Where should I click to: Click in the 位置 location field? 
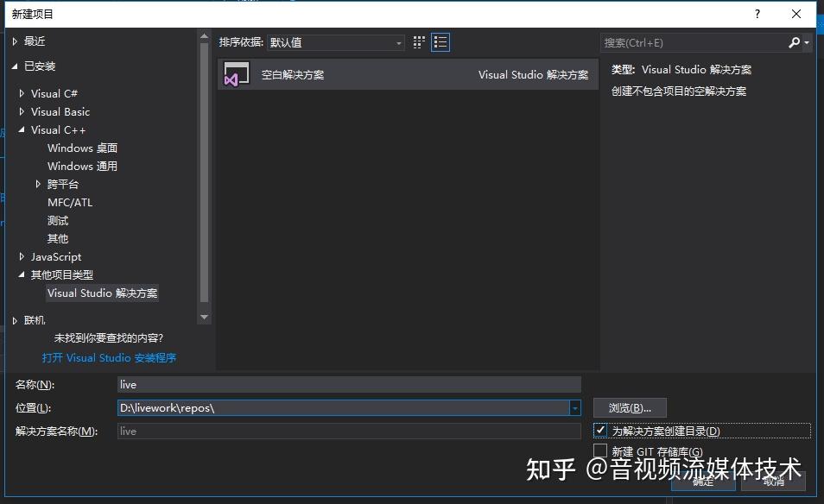pos(344,408)
